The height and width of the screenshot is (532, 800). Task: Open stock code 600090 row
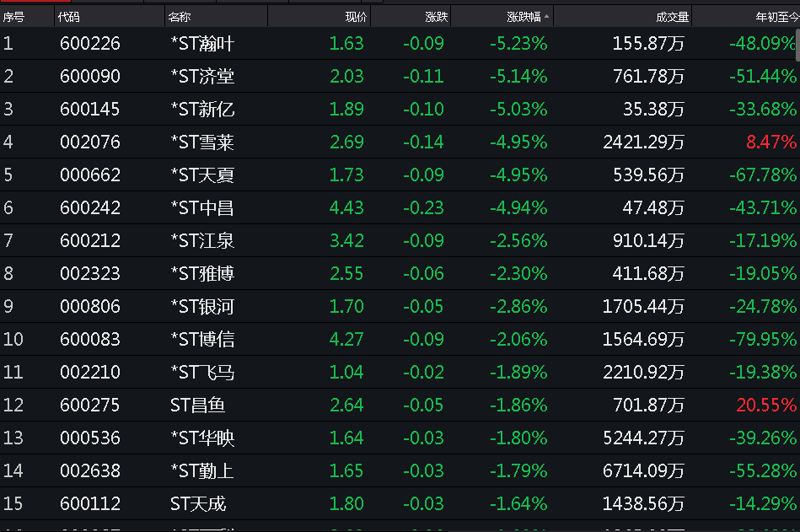[89, 77]
